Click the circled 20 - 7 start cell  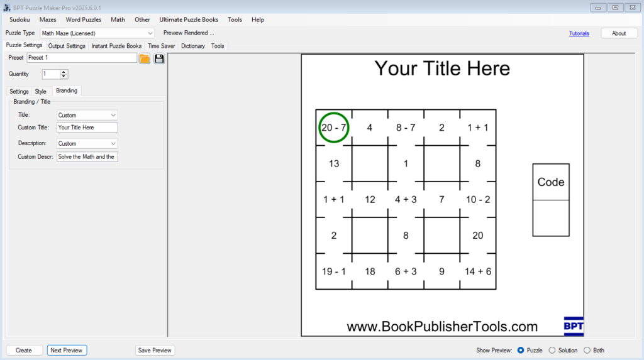pyautogui.click(x=333, y=128)
